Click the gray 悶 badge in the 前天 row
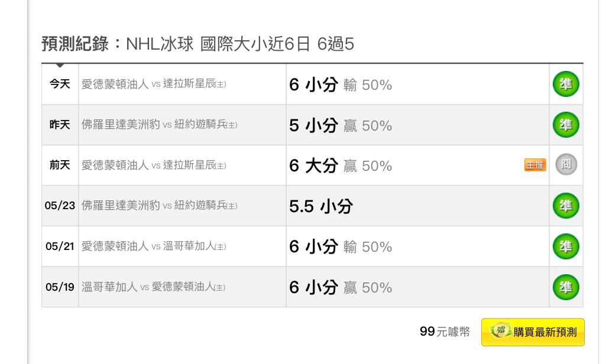 coord(566,165)
